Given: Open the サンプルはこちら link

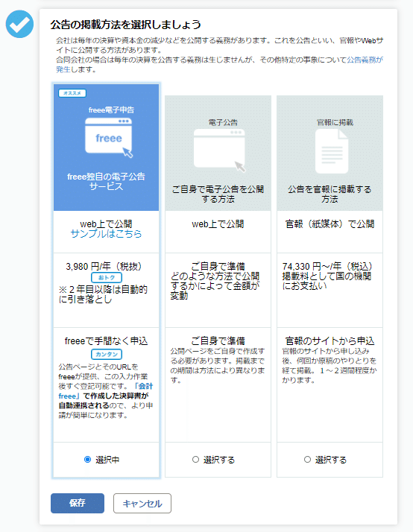Looking at the screenshot, I should coord(106,234).
